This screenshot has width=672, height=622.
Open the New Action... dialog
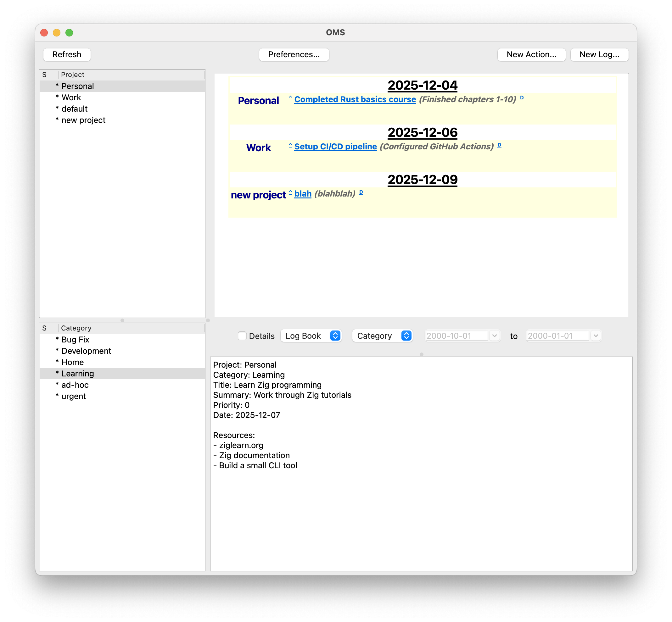click(531, 54)
